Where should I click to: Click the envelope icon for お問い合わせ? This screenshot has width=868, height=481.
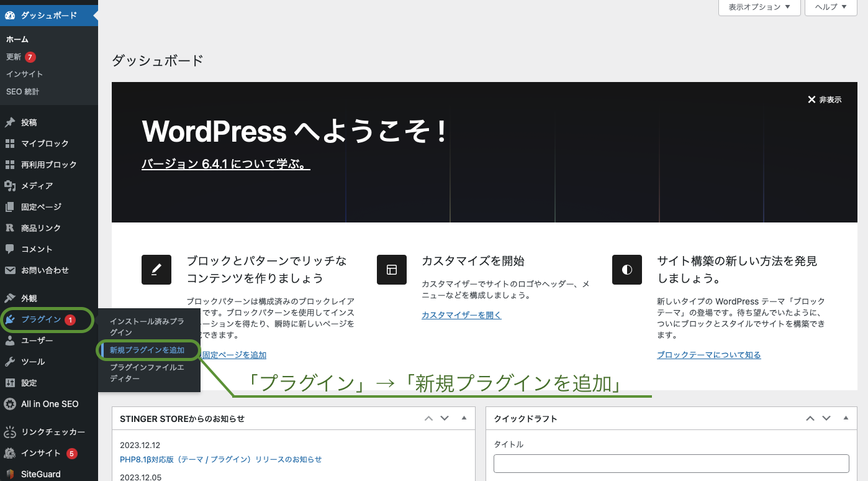(10, 270)
